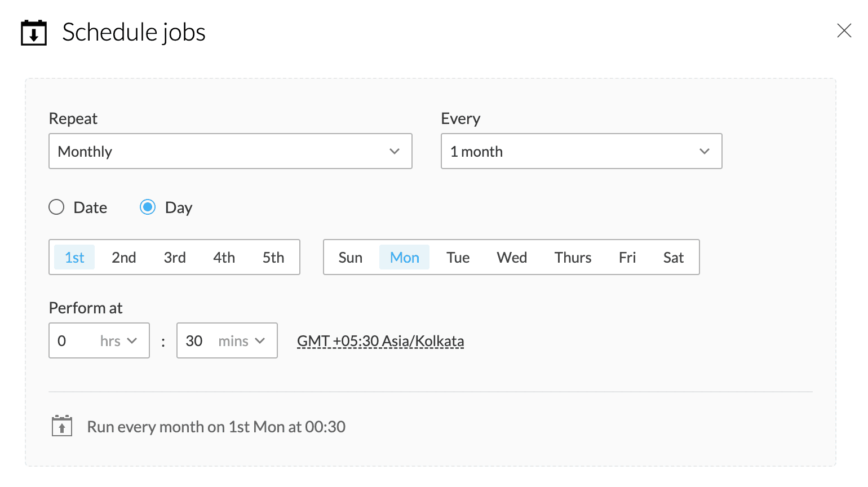Open the hours dropdown
Viewport: 868px width, 487px height.
pyautogui.click(x=99, y=340)
